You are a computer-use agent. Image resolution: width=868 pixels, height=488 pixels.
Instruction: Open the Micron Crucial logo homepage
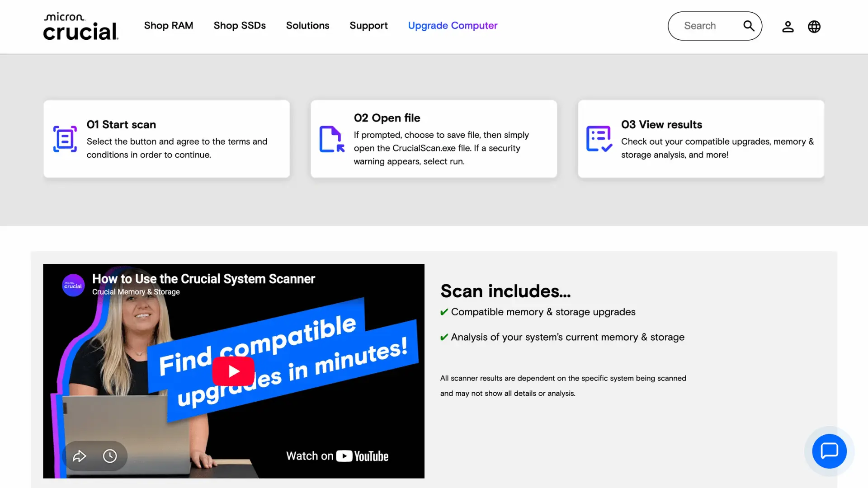pos(80,27)
